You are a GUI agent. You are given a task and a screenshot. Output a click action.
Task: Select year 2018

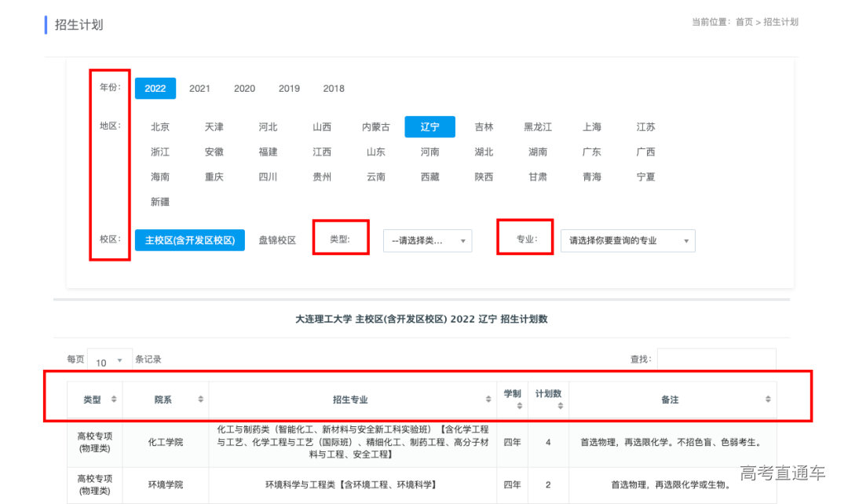[x=334, y=89]
